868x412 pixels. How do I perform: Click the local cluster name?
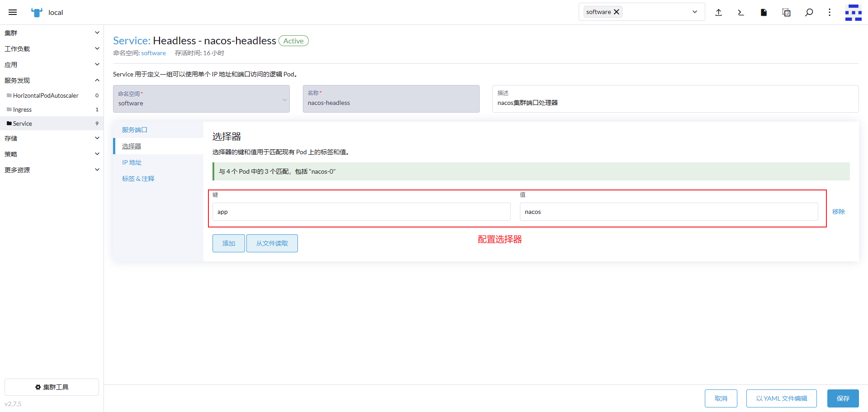56,13
